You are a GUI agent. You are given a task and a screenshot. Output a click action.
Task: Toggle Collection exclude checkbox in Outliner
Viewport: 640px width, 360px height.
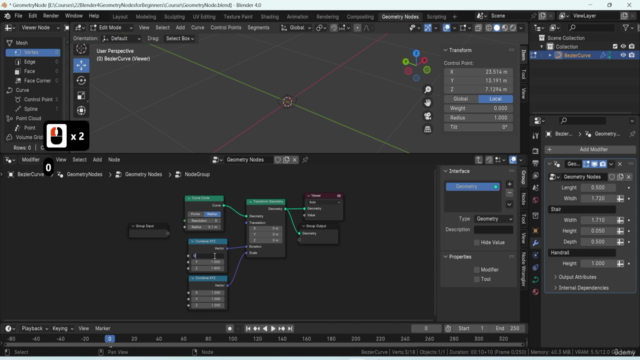point(615,47)
